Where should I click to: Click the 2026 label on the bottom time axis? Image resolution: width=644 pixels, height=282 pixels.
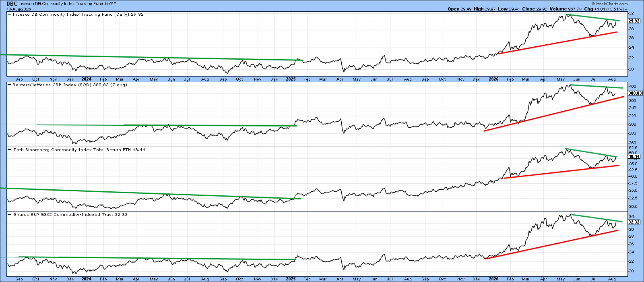click(x=493, y=279)
